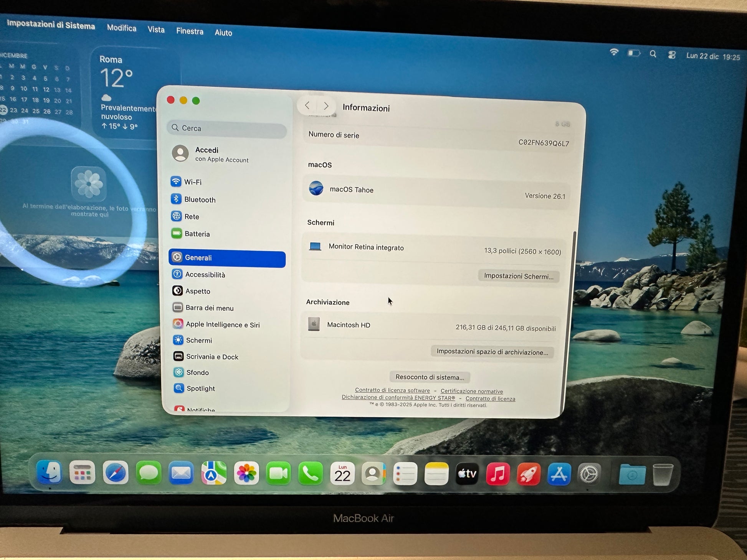747x560 pixels.
Task: Open the Vista menu
Action: coord(156,30)
